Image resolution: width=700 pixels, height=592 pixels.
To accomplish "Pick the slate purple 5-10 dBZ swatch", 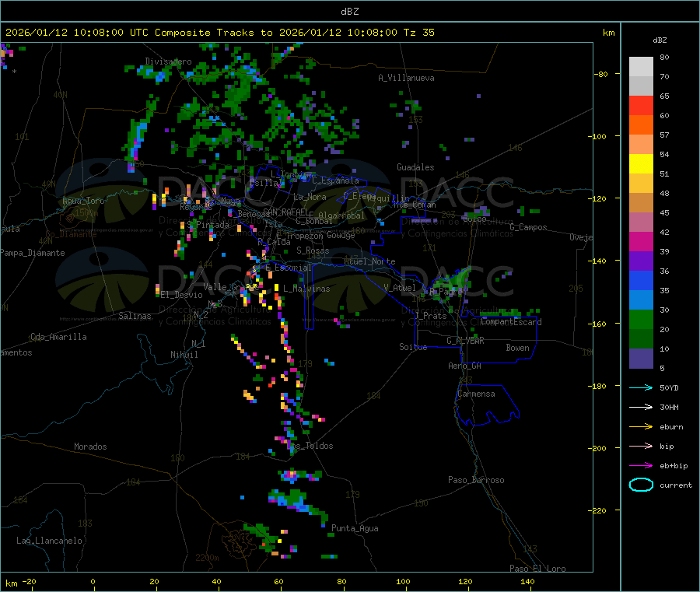I will pos(641,358).
